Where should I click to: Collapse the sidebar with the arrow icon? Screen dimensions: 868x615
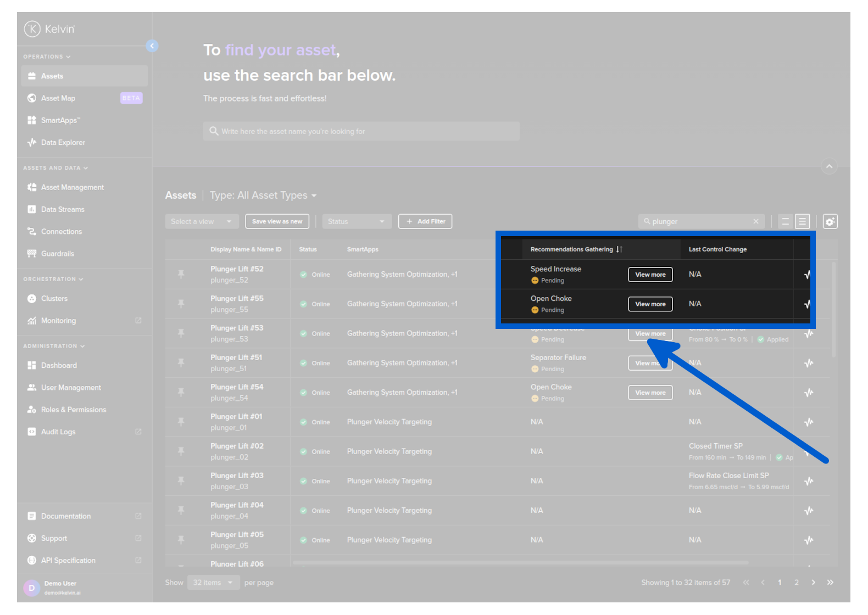point(152,46)
